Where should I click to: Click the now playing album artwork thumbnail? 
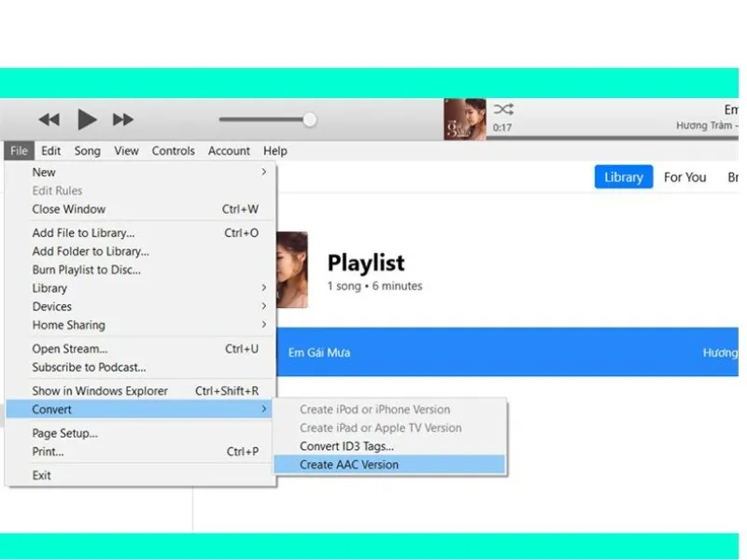(465, 119)
